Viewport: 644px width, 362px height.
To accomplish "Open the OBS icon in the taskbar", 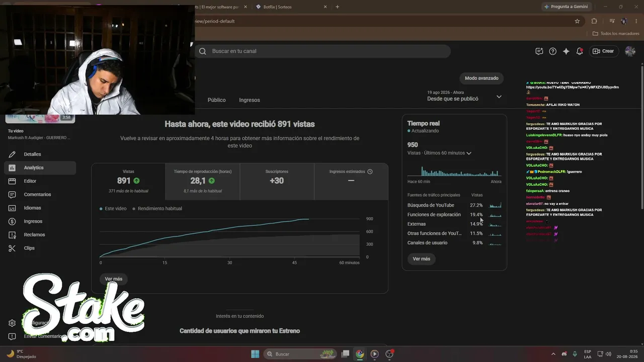I will pyautogui.click(x=389, y=354).
